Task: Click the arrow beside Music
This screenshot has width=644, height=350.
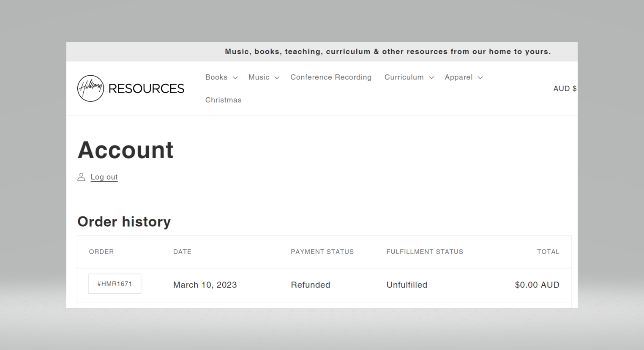Action: [277, 78]
